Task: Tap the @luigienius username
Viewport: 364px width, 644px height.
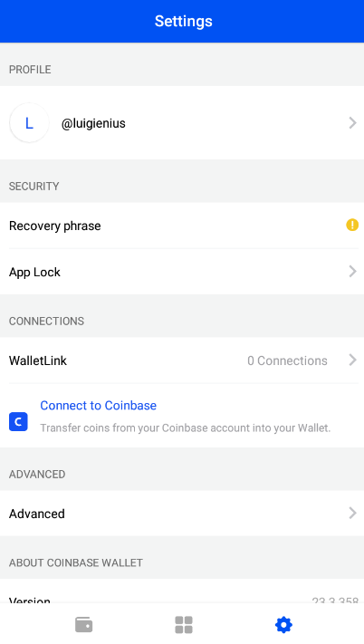Action: [93, 123]
